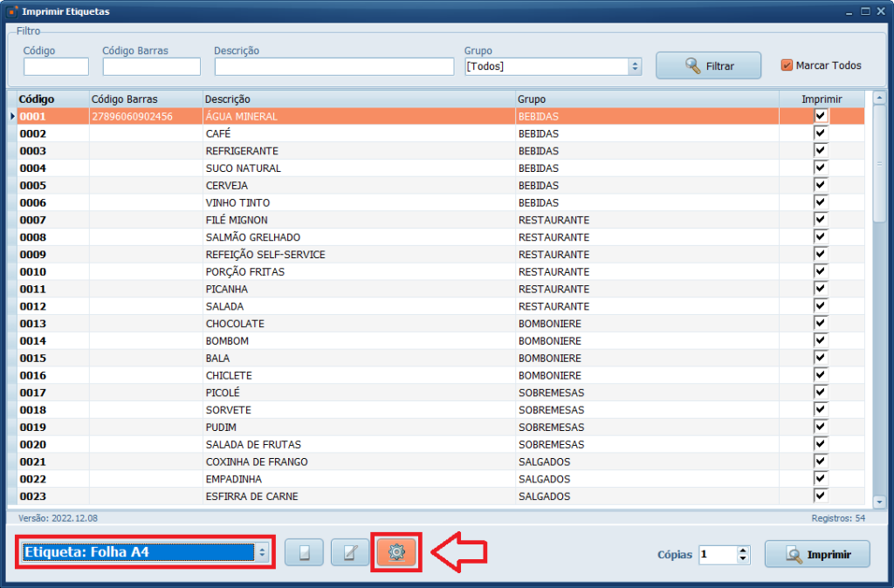
Task: Uncheck Imprimir for CAFÉ row
Action: [819, 133]
